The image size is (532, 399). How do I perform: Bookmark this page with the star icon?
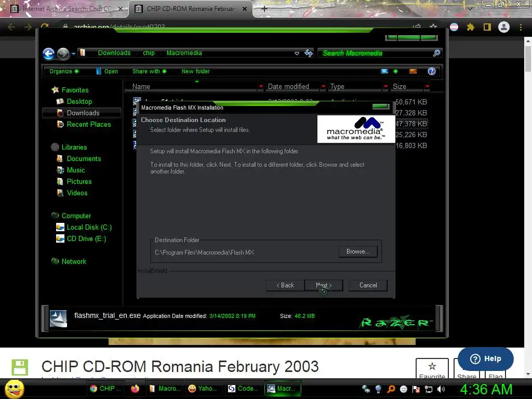point(433,27)
